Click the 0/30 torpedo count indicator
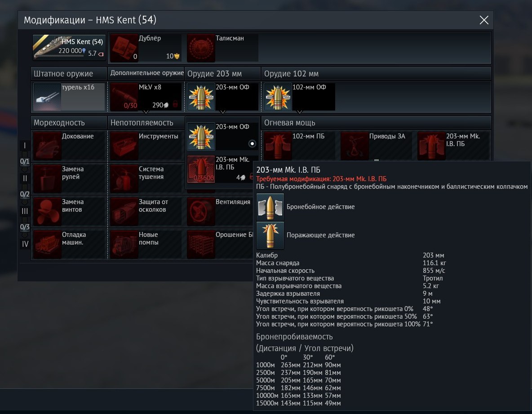 [130, 106]
